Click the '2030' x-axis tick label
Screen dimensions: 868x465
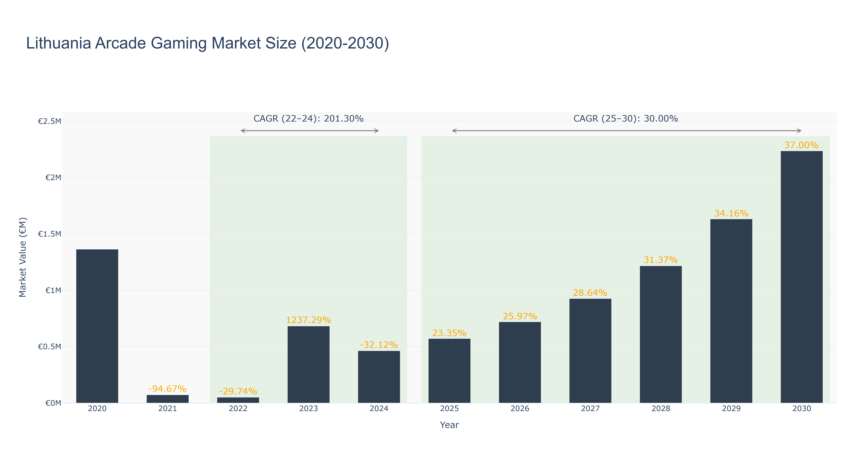tap(802, 409)
